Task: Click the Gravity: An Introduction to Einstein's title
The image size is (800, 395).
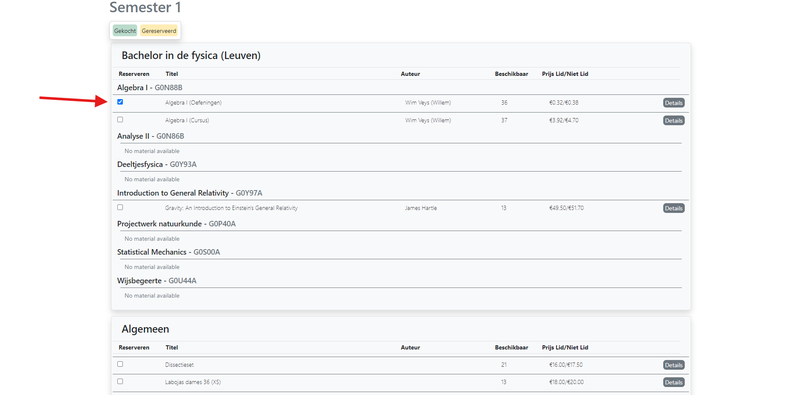Action: (x=231, y=208)
